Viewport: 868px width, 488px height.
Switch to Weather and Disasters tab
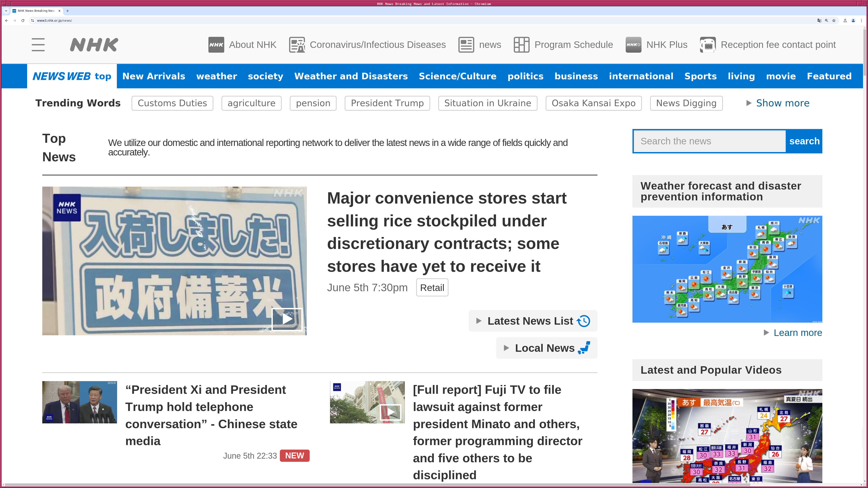coord(351,76)
